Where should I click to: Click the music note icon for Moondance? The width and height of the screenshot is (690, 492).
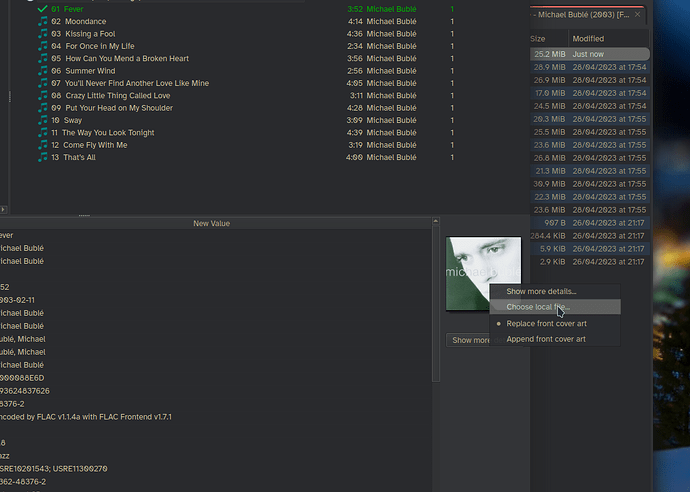[42, 21]
